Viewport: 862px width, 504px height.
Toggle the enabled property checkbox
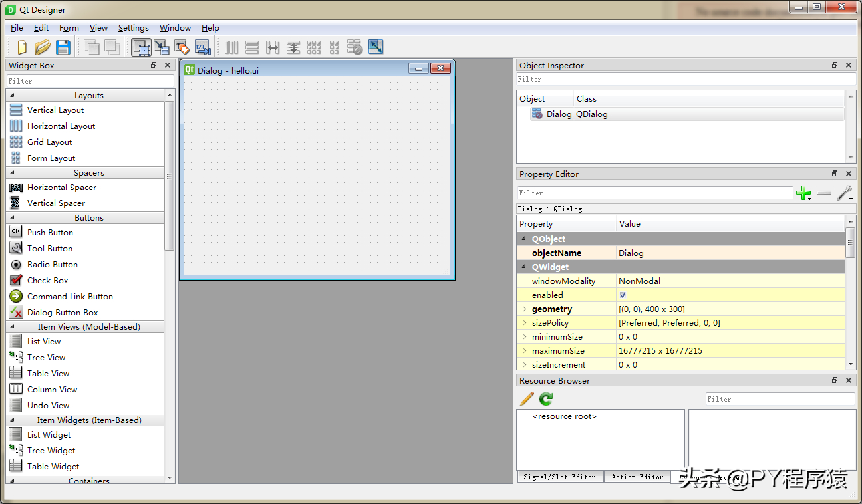click(623, 295)
